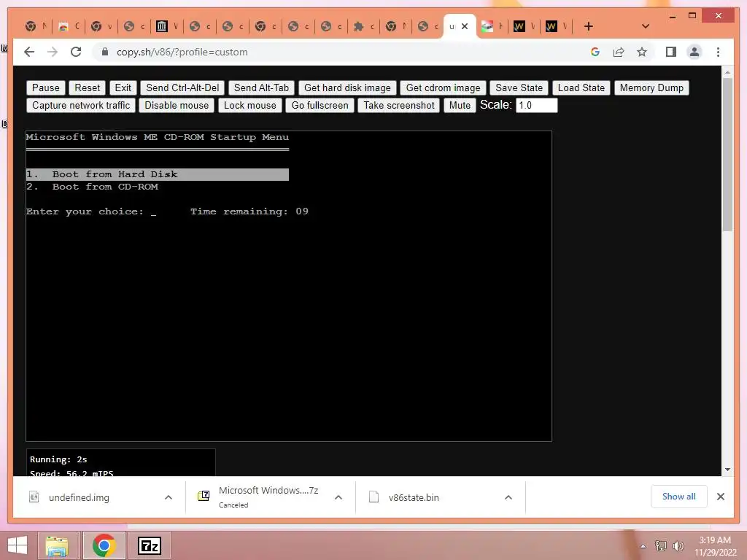
Task: Close the downloads bar
Action: click(720, 497)
